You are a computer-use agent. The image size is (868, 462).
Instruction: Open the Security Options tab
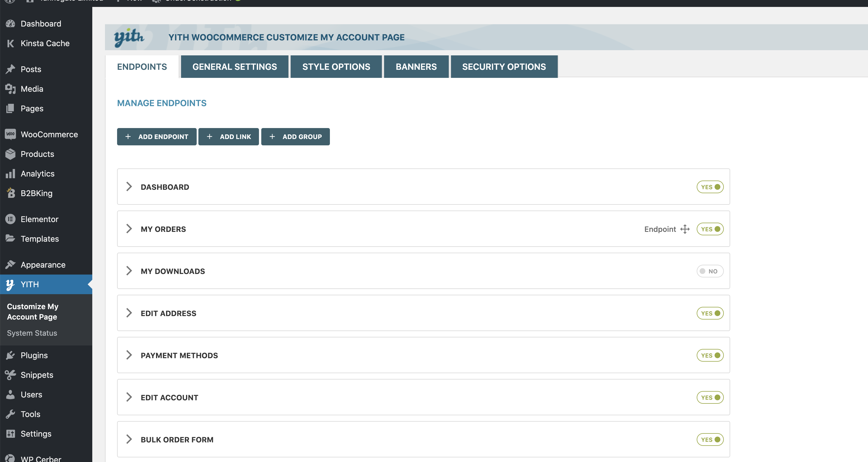[x=504, y=67]
